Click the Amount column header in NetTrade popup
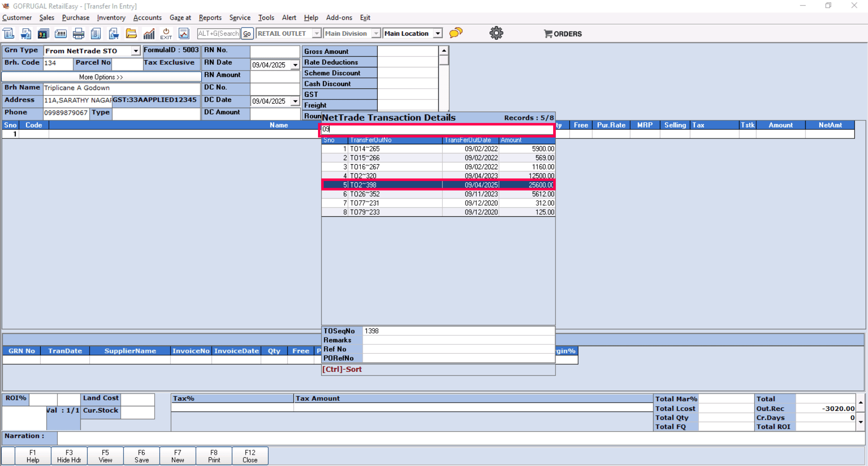This screenshot has width=868, height=466. pyautogui.click(x=527, y=140)
